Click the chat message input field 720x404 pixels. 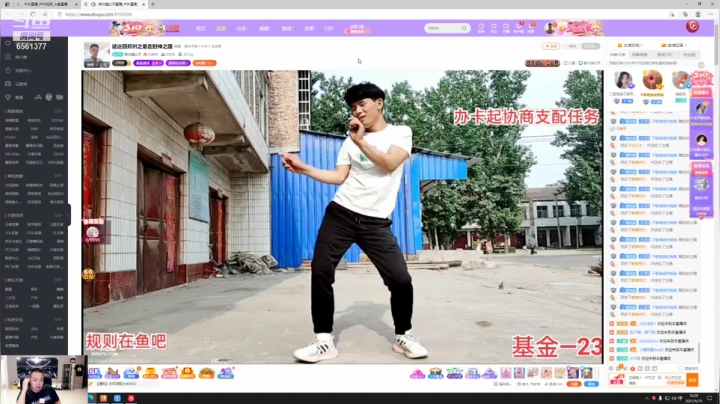click(657, 380)
